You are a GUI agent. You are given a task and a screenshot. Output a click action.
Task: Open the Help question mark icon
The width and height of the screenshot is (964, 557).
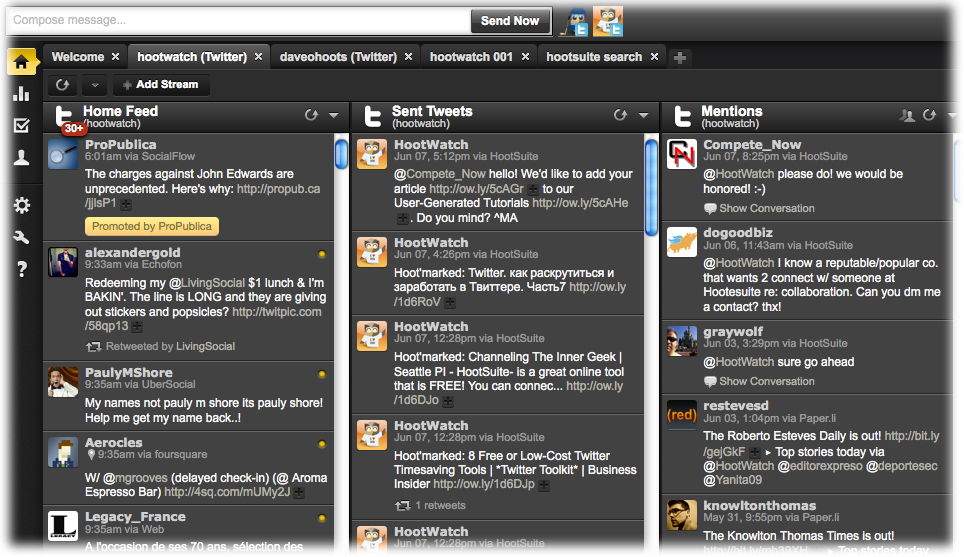point(22,269)
